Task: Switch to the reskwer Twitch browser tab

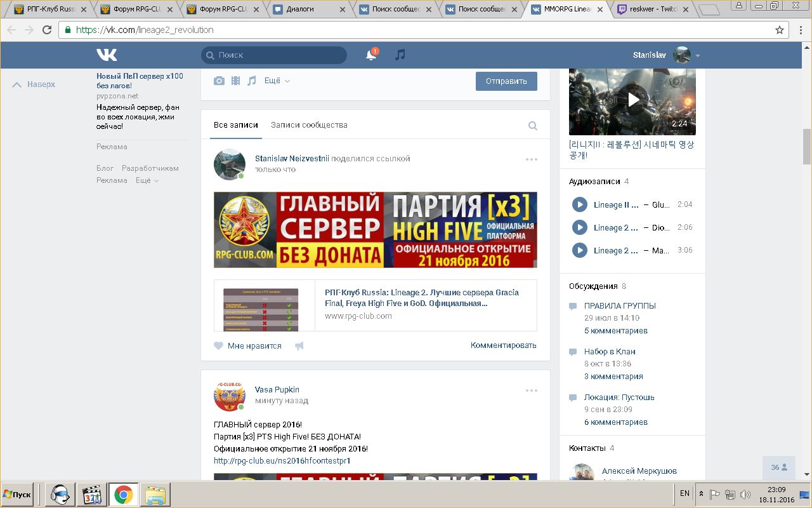Action: click(653, 10)
